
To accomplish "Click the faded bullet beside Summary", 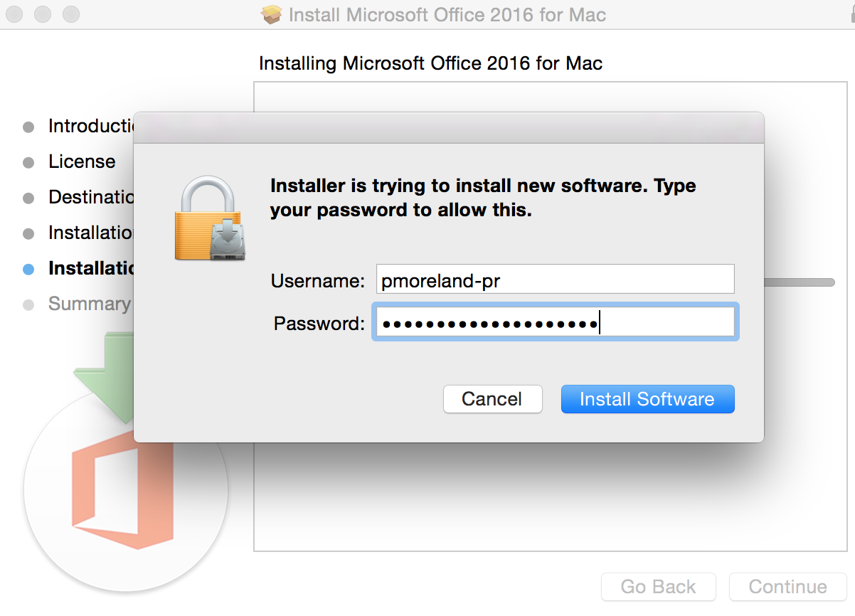I will click(x=28, y=304).
